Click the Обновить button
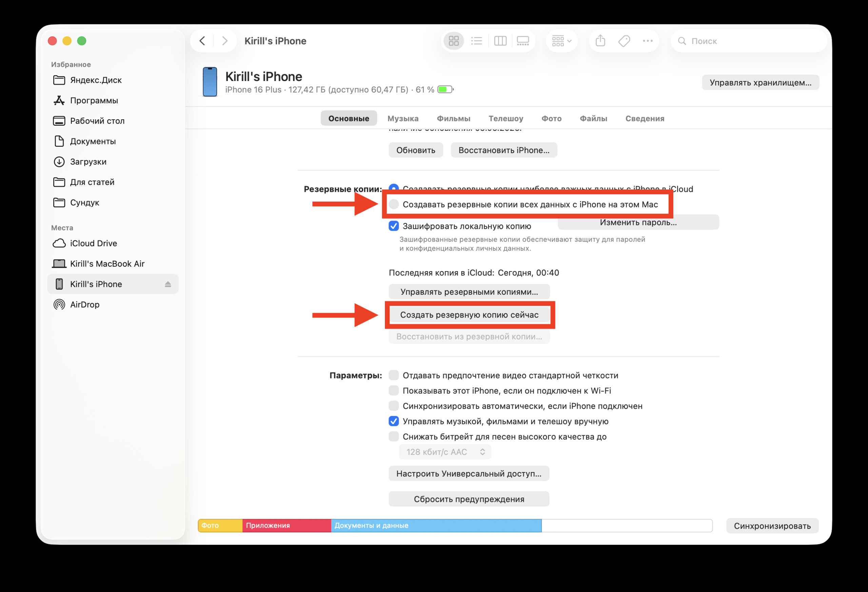The image size is (868, 592). (416, 150)
